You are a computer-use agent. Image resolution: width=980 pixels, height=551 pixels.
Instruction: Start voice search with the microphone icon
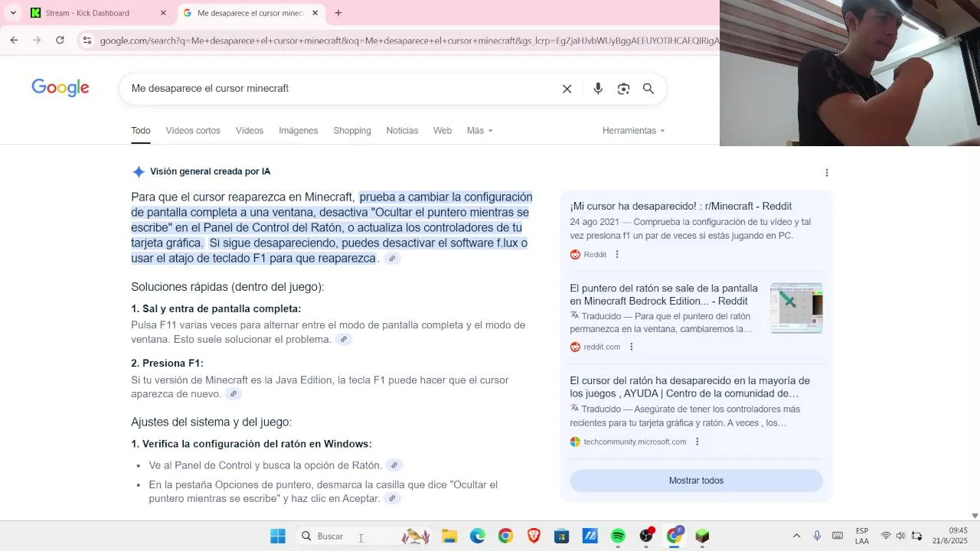point(598,89)
